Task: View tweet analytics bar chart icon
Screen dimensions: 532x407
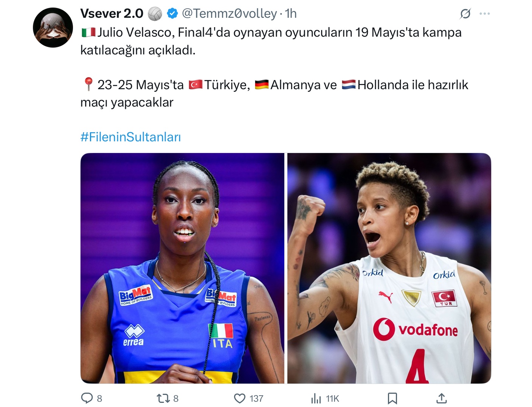Action: pyautogui.click(x=316, y=398)
